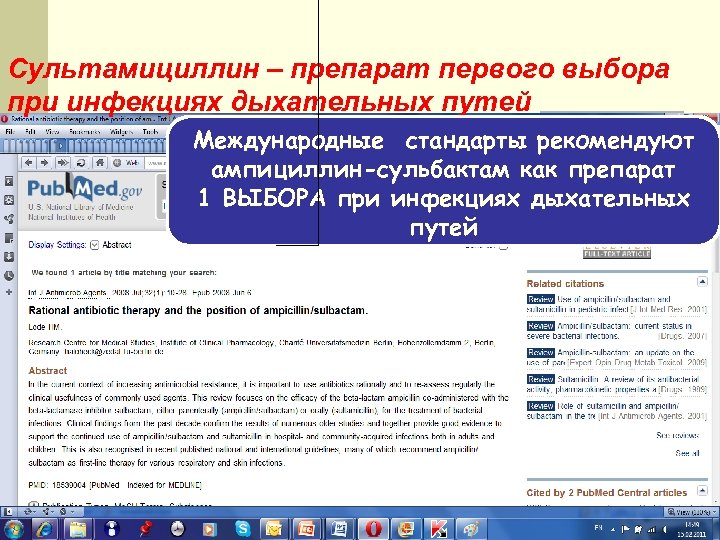The height and width of the screenshot is (540, 720).
Task: Click the article title Rational antibiotic therapy
Action: click(x=198, y=310)
